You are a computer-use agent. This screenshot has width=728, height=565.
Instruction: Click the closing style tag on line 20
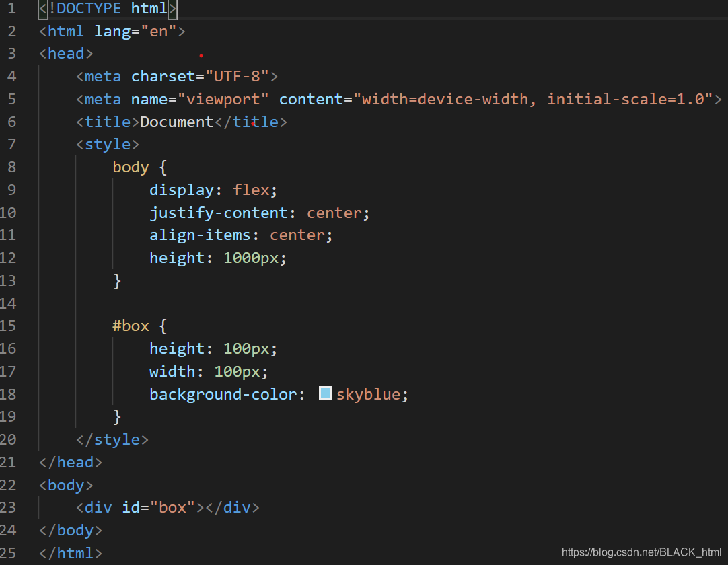coord(112,440)
